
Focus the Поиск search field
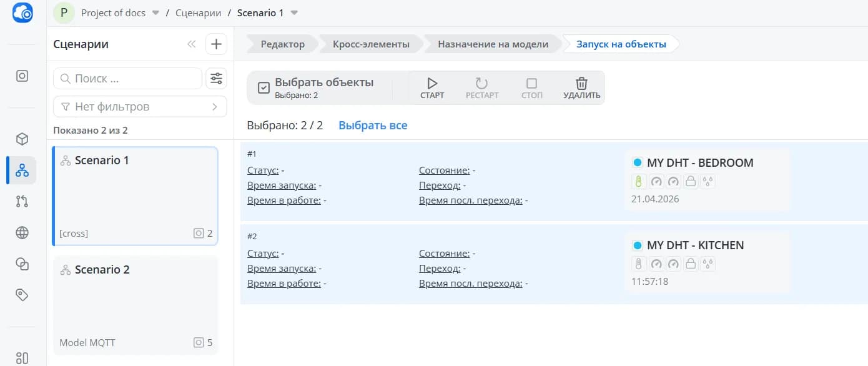pyautogui.click(x=127, y=79)
